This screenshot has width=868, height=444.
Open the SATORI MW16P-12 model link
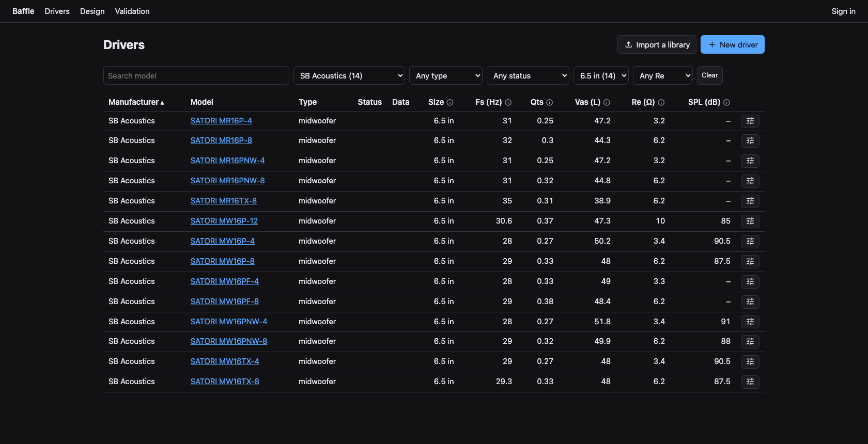pyautogui.click(x=224, y=221)
